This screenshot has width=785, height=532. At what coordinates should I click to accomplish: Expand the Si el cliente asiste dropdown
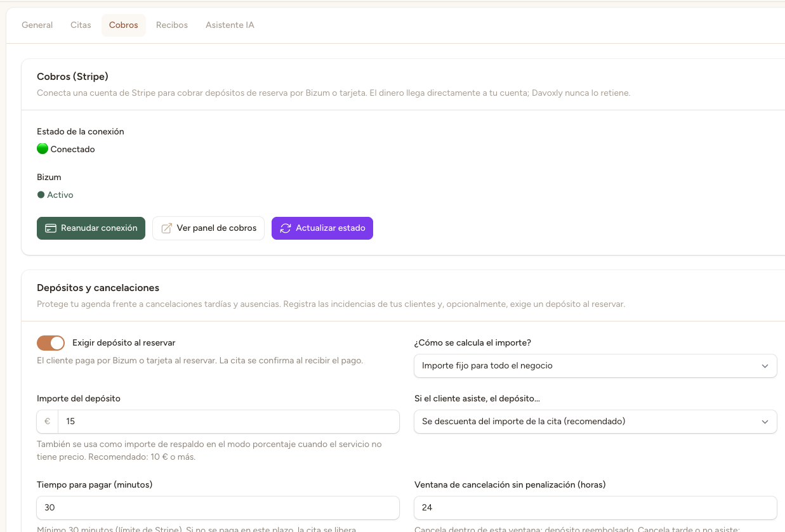[595, 422]
